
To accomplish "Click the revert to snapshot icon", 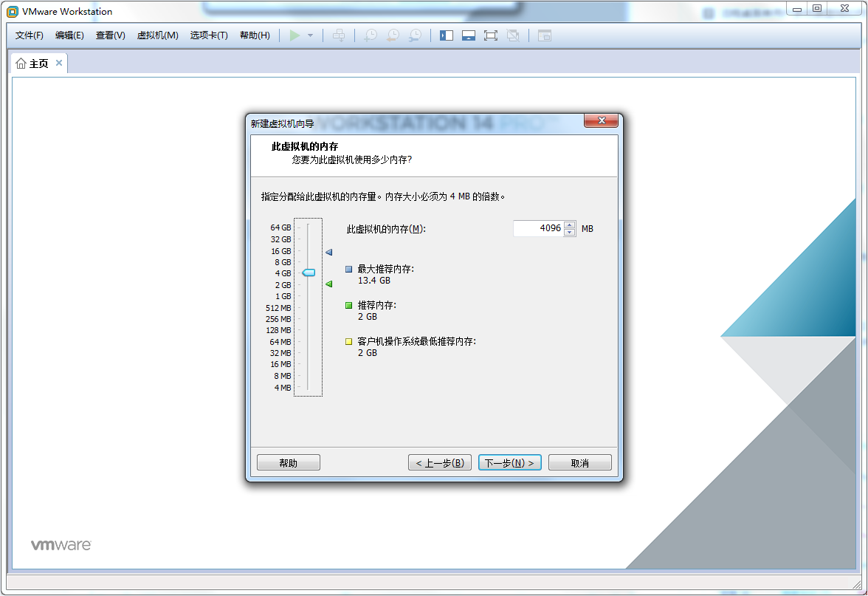I will [x=393, y=35].
